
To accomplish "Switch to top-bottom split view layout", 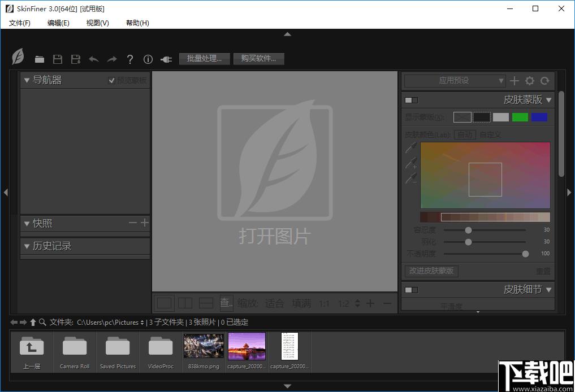I will click(206, 303).
